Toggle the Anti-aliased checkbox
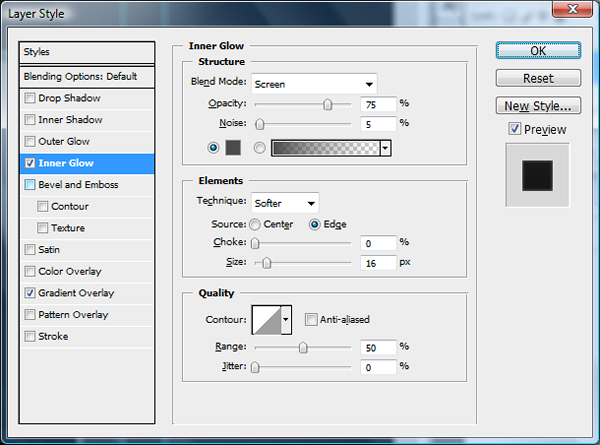Screen dimensions: 600x445 (x=311, y=320)
